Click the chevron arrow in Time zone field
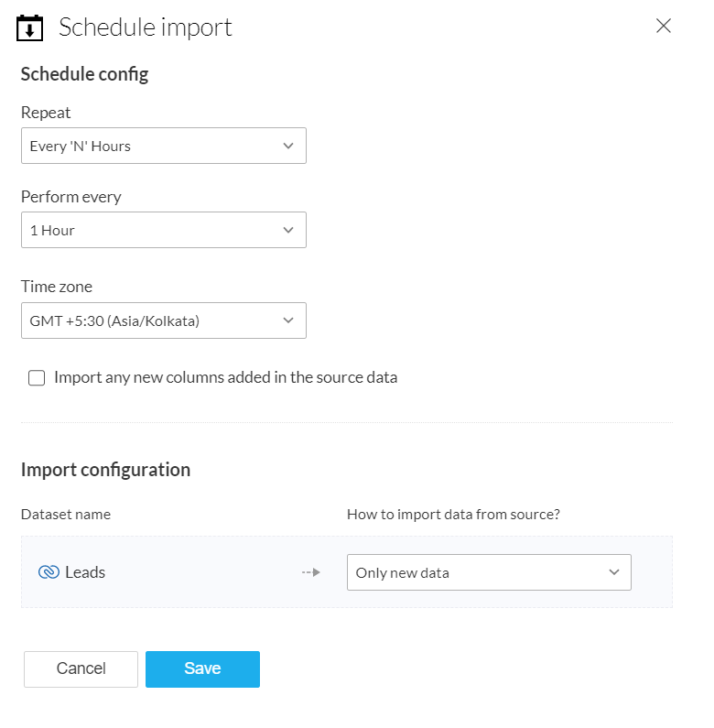The width and height of the screenshot is (714, 728). coord(288,321)
